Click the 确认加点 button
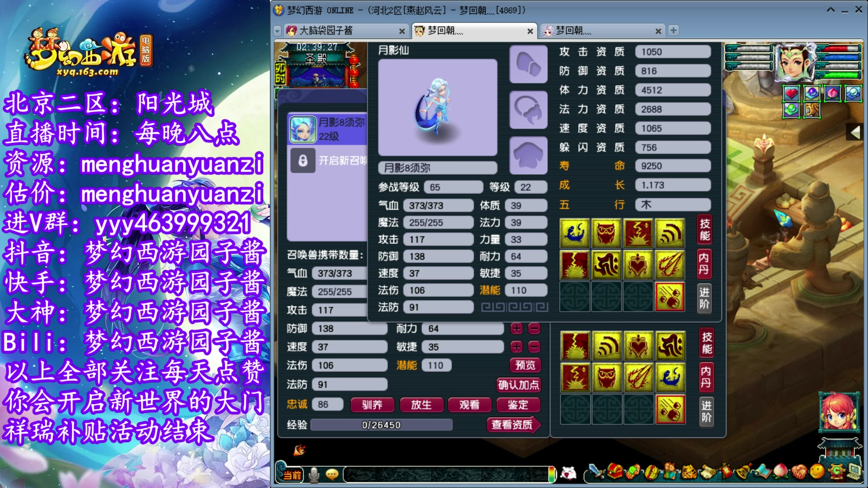The height and width of the screenshot is (488, 868). coord(519,385)
